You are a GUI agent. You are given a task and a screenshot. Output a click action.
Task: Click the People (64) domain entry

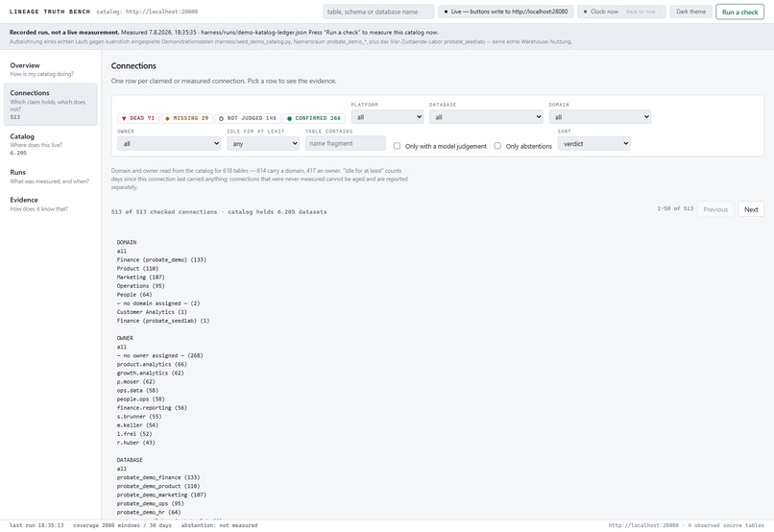134,295
